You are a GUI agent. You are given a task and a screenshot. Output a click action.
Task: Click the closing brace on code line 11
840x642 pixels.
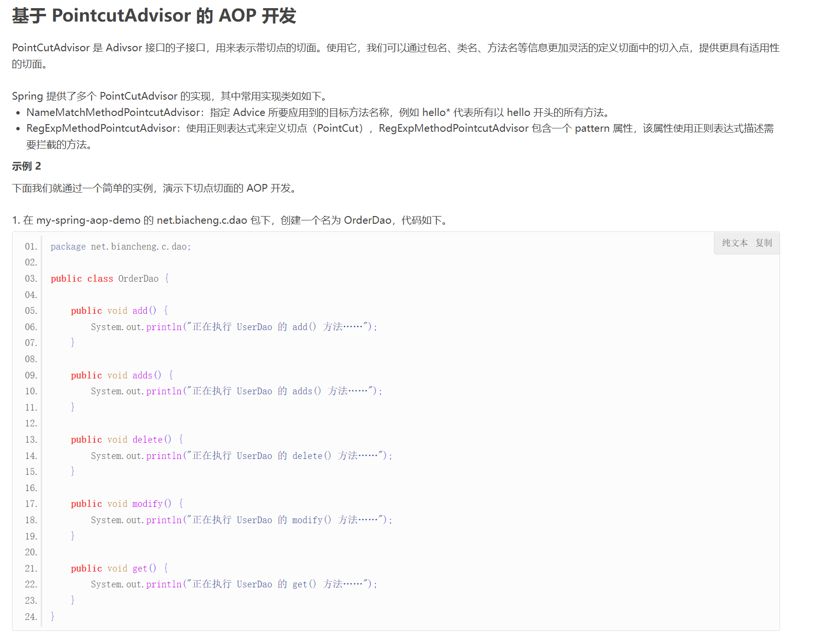(x=73, y=407)
